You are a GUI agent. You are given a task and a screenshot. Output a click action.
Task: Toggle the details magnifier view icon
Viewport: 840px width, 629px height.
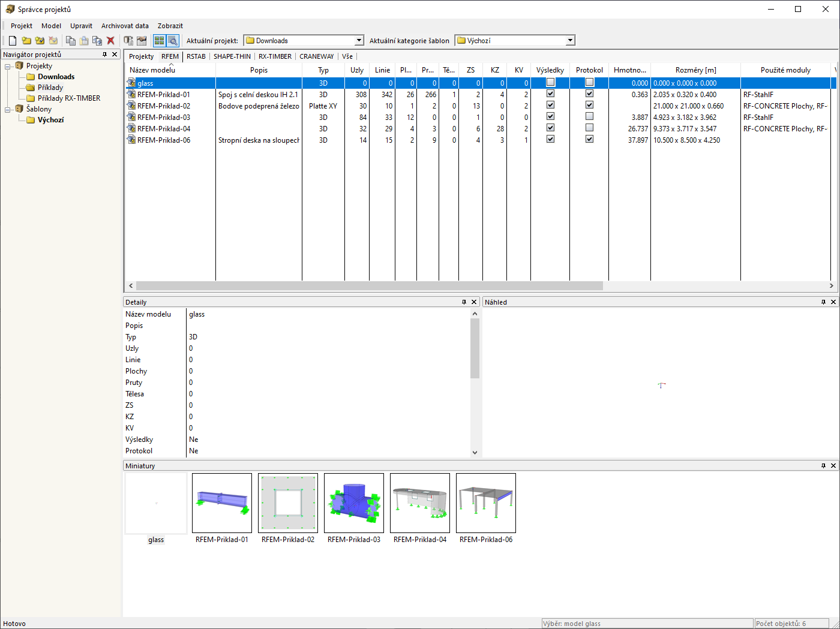(x=172, y=41)
